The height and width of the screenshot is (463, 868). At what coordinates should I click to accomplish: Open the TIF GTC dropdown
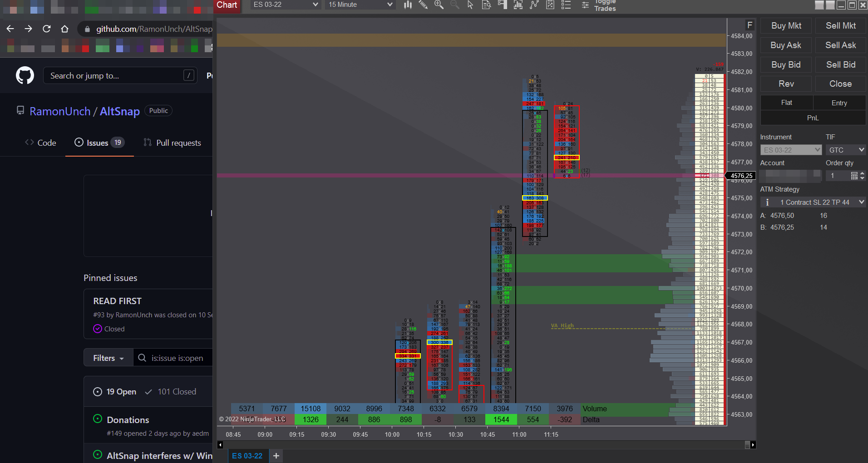845,150
